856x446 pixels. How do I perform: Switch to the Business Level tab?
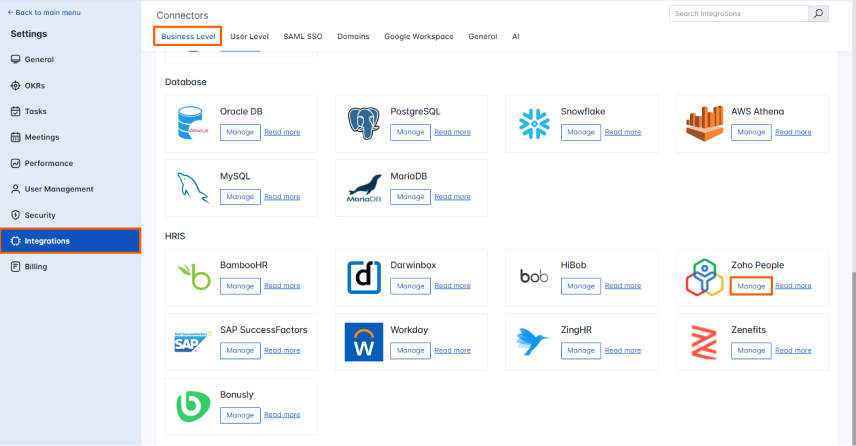click(x=188, y=37)
